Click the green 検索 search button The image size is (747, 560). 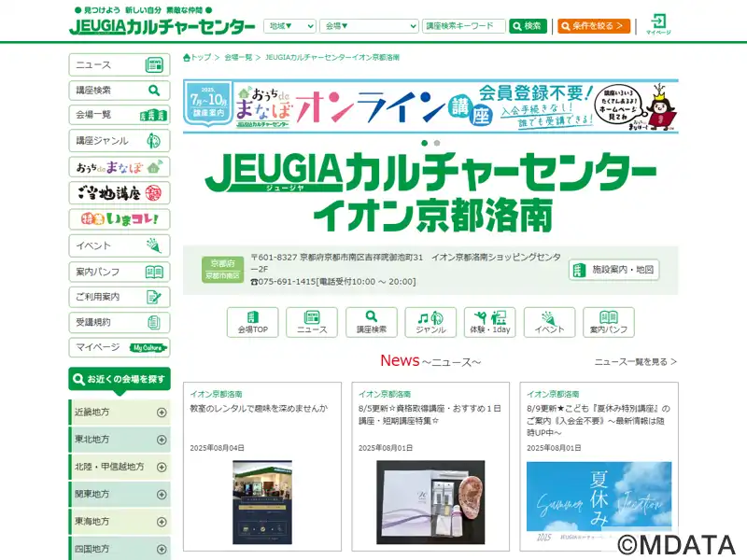(x=528, y=26)
